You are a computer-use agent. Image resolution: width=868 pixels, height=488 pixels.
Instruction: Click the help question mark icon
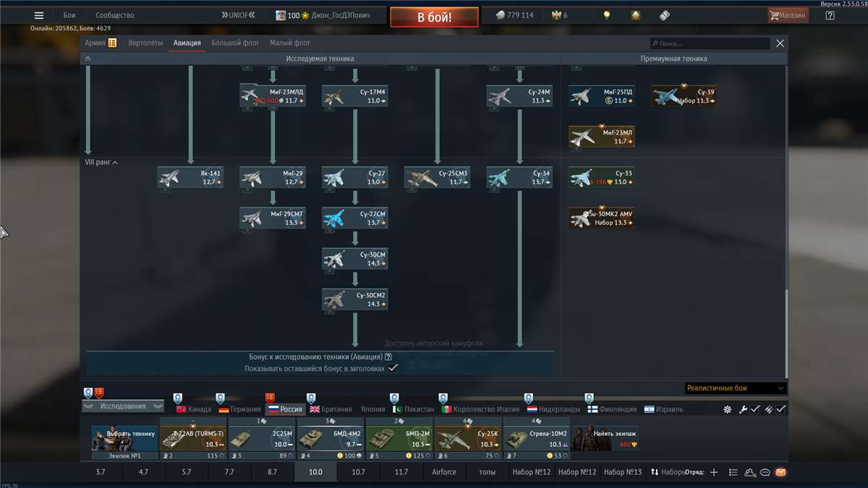(x=830, y=15)
